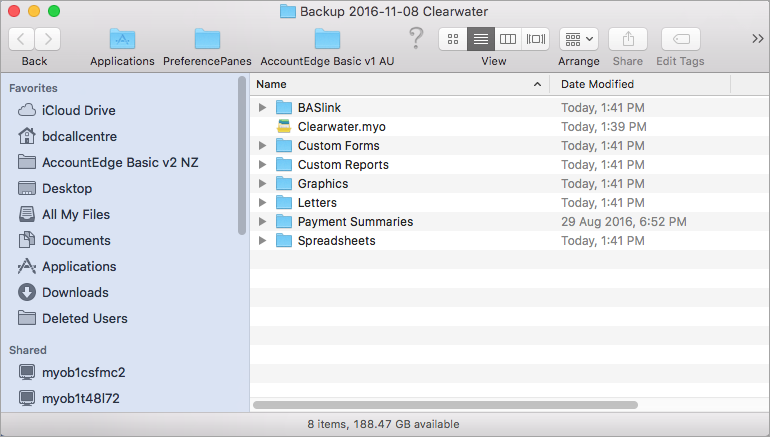
Task: Select the Clearwater.myo file
Action: pos(341,127)
